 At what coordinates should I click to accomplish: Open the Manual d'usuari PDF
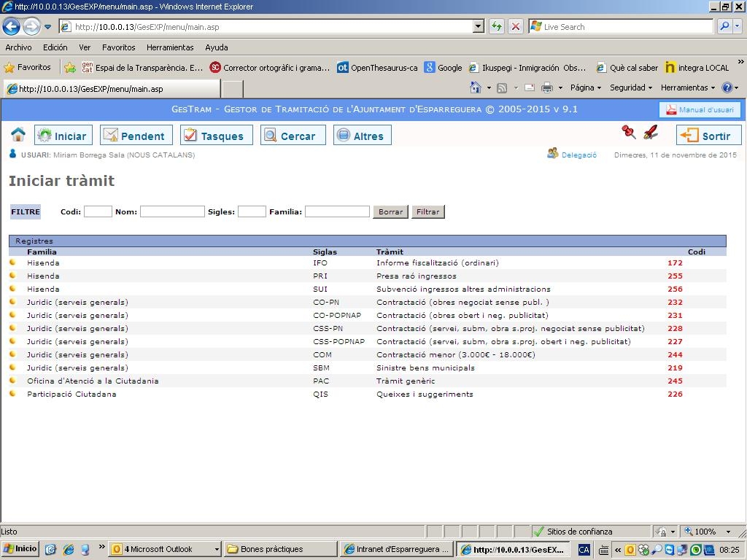(x=700, y=109)
